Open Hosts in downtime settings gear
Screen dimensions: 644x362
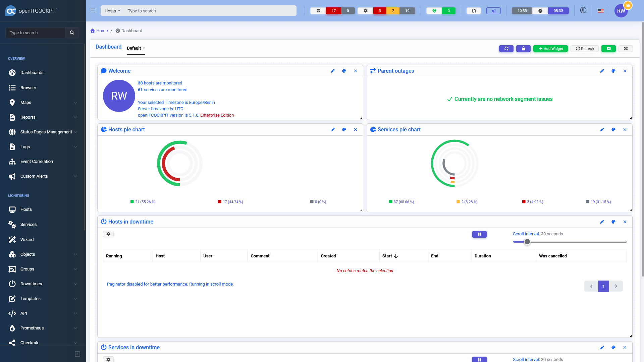[108, 234]
